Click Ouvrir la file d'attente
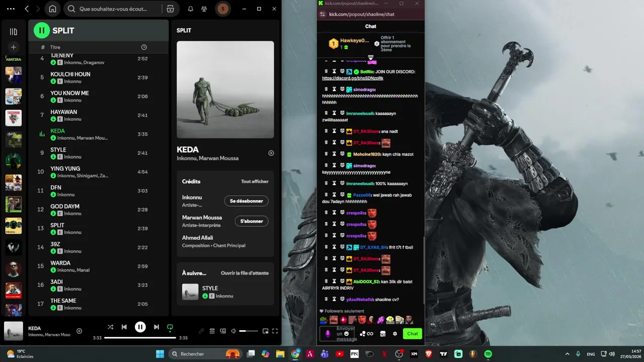The width and height of the screenshot is (644, 362). point(245,273)
